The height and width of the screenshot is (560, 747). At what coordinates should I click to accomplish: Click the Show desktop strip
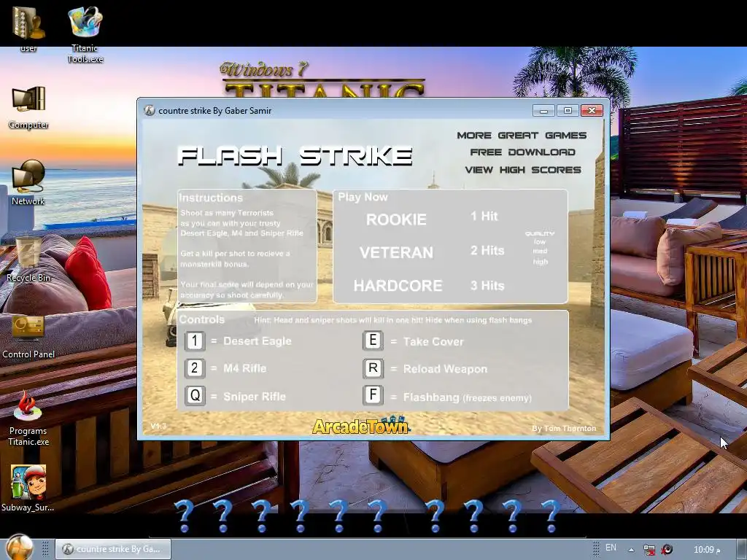click(x=742, y=550)
